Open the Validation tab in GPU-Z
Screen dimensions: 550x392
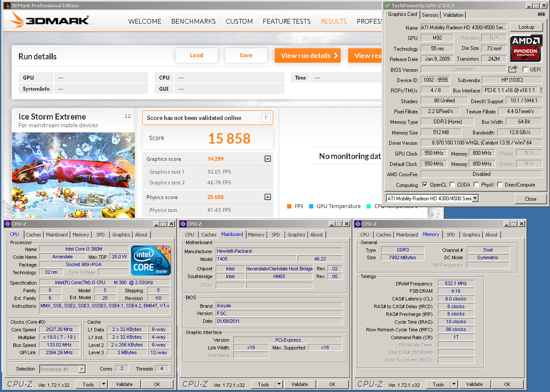coord(453,15)
